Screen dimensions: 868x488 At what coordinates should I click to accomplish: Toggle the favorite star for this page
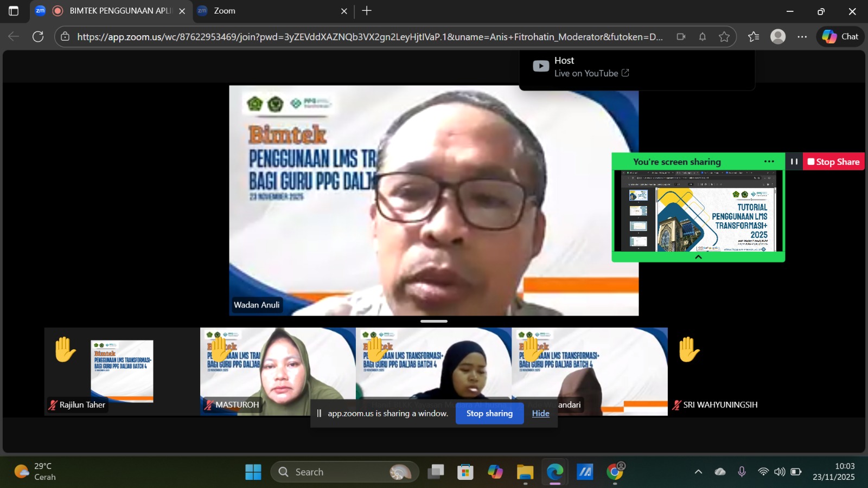point(724,36)
